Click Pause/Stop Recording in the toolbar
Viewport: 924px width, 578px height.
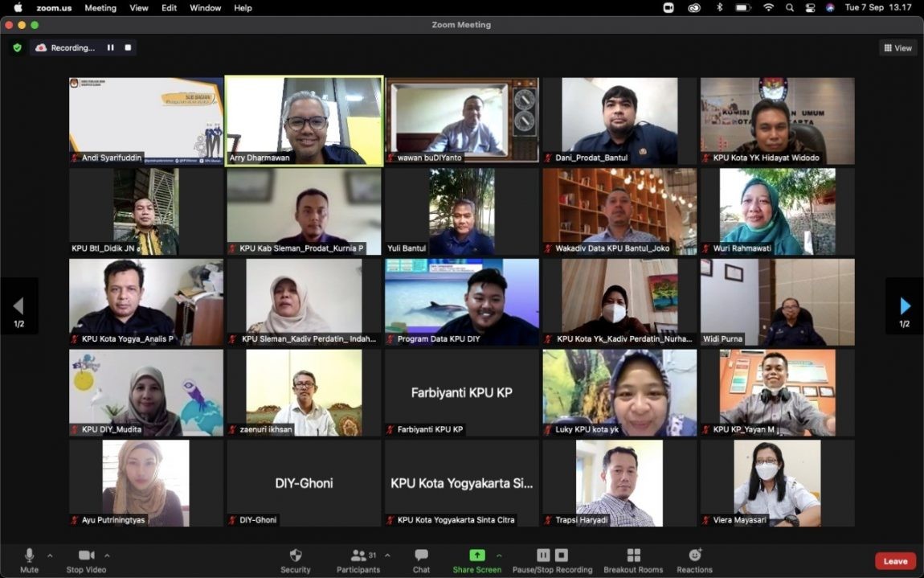point(552,560)
